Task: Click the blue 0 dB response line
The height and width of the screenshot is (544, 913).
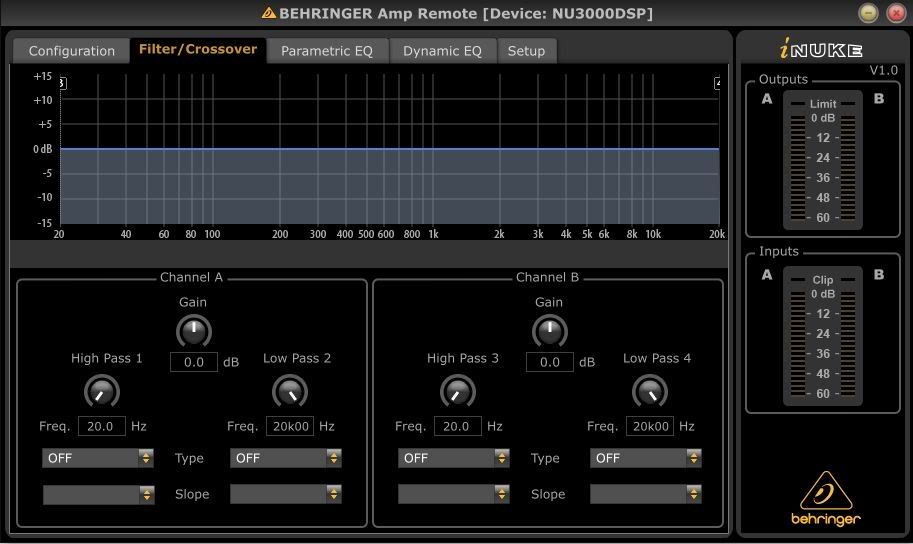Action: pos(390,149)
